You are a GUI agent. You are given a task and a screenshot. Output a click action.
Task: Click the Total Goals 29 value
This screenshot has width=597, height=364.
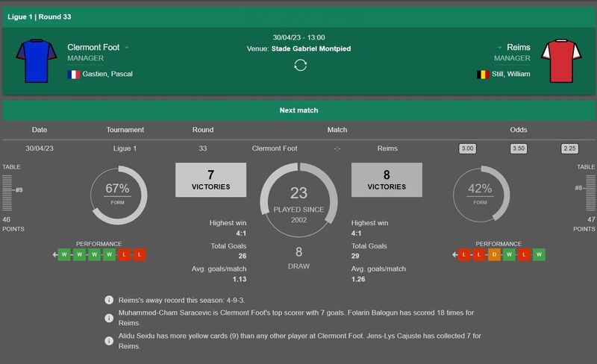[x=355, y=257]
